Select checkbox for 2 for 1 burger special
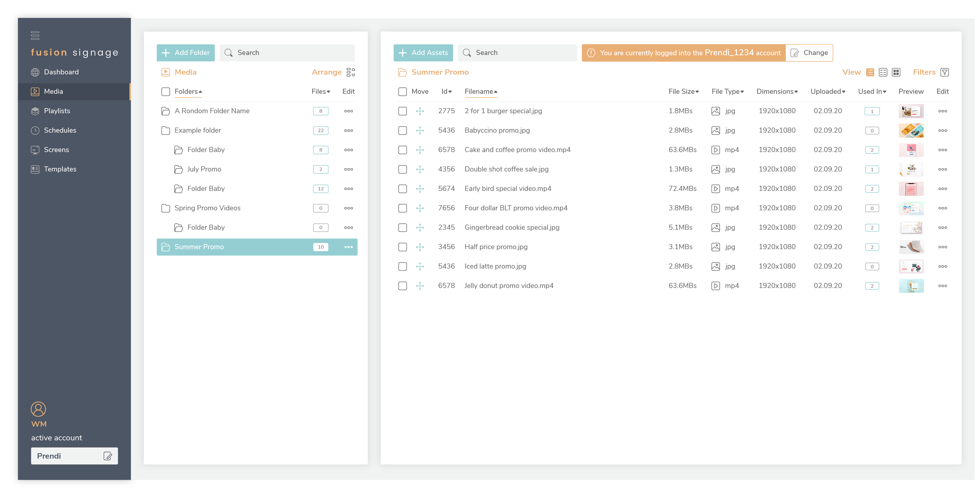980x498 pixels. click(403, 111)
